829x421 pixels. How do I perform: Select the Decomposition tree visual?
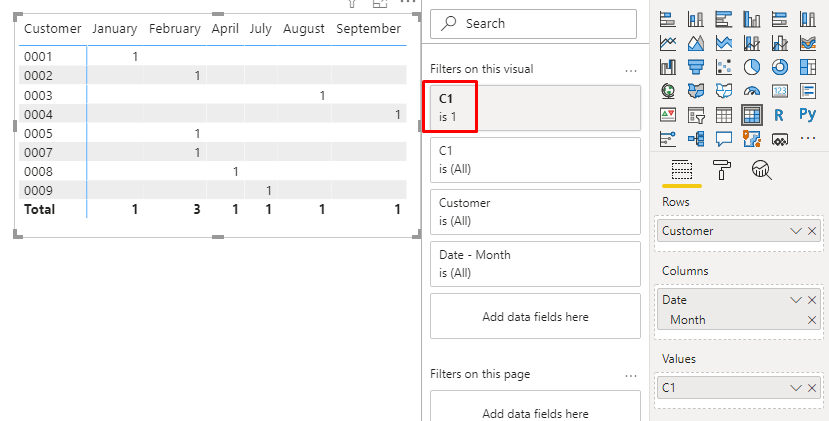(x=696, y=139)
